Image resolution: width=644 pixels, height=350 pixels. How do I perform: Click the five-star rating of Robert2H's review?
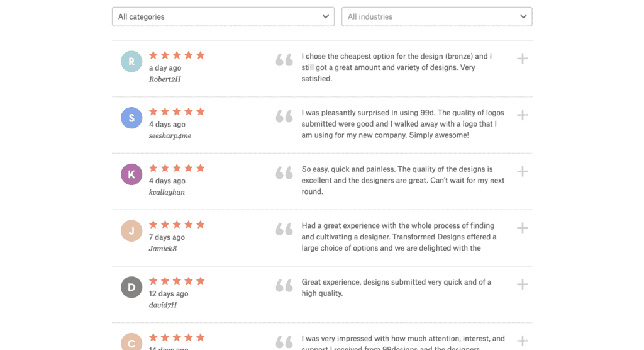click(x=177, y=55)
